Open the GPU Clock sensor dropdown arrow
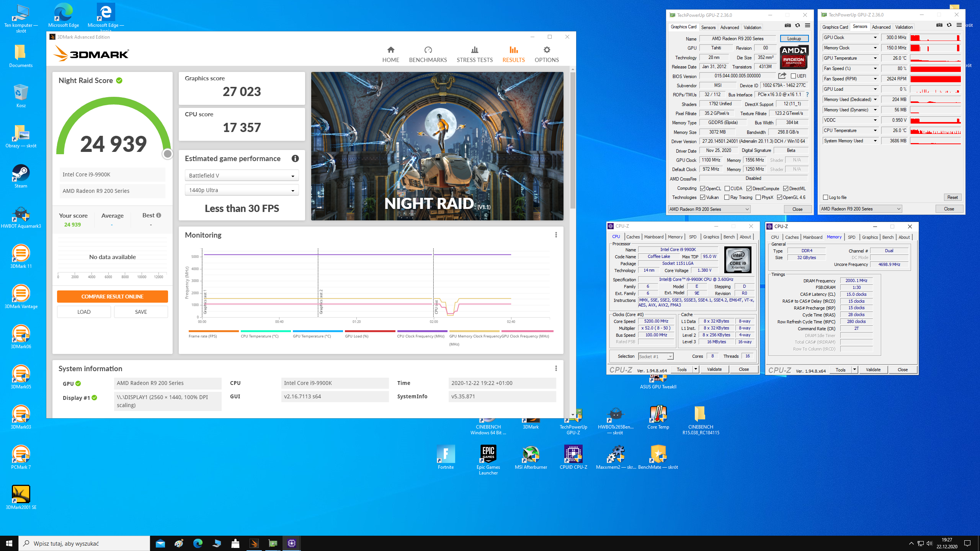 coord(875,37)
